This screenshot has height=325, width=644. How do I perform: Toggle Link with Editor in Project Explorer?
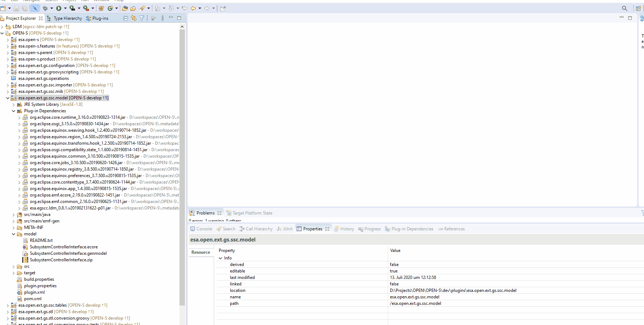point(134,18)
